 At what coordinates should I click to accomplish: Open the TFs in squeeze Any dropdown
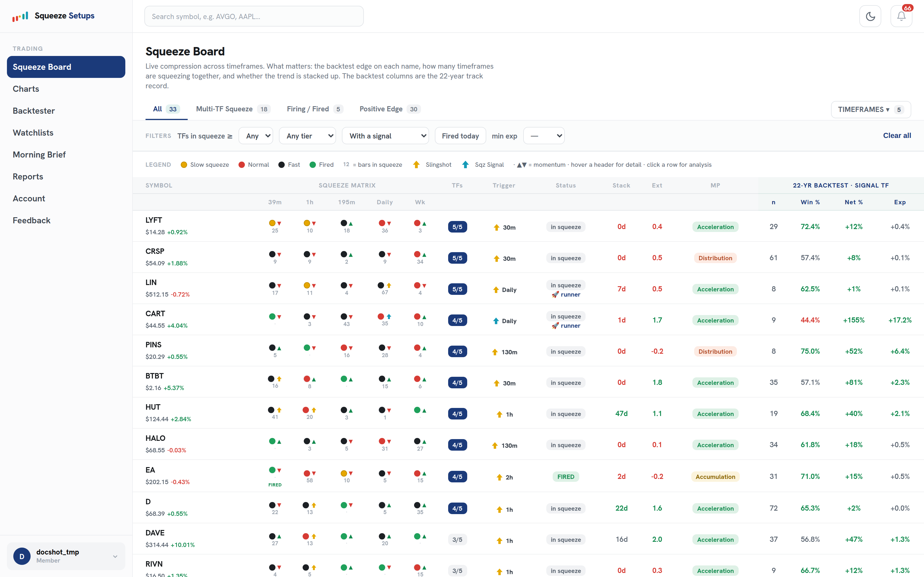click(256, 136)
